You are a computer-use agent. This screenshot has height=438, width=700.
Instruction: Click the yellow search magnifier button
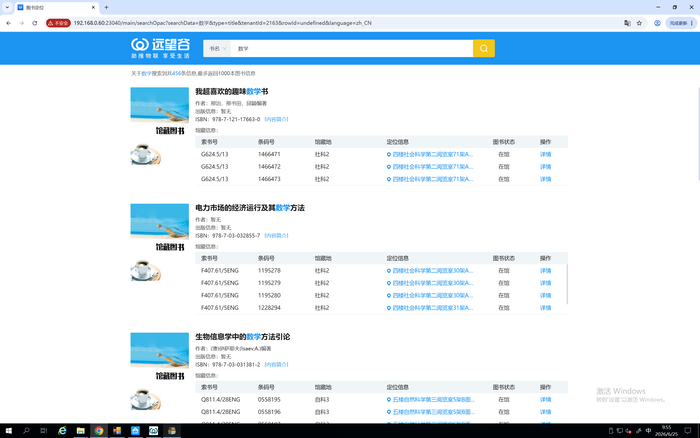pyautogui.click(x=483, y=48)
